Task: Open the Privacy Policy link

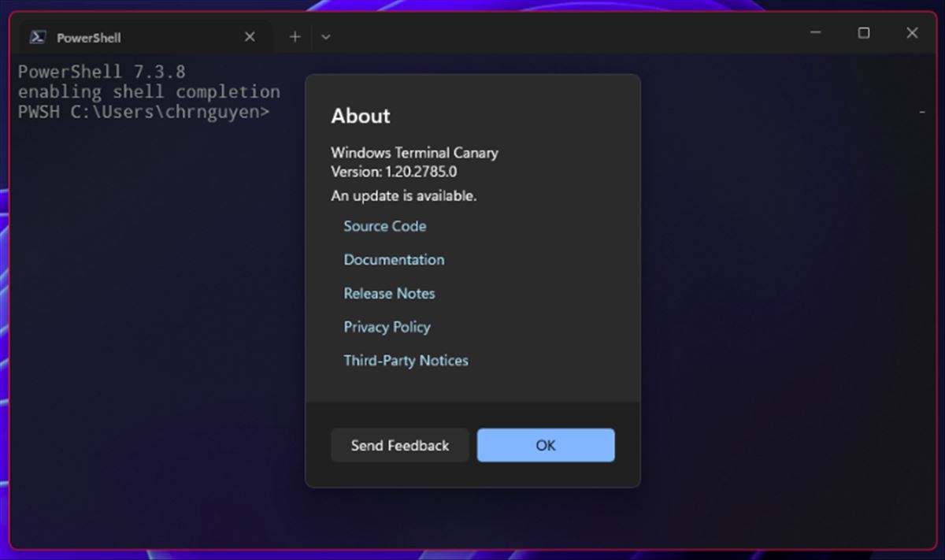Action: 387,327
